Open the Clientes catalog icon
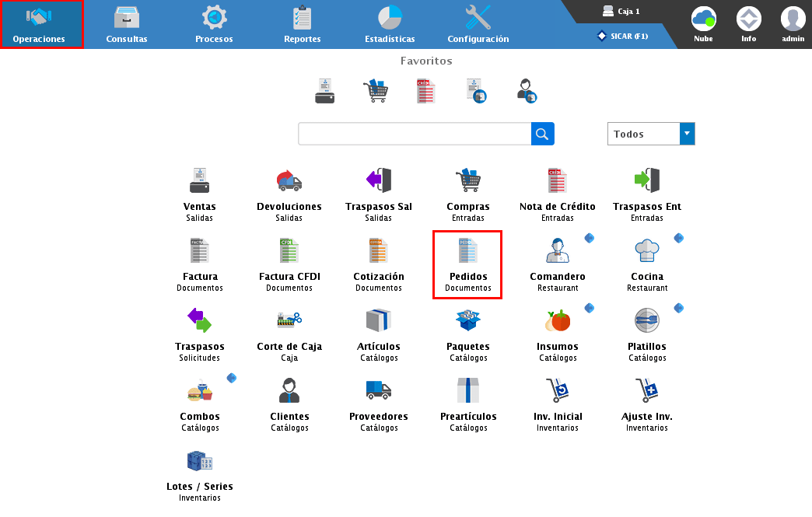 coord(289,391)
